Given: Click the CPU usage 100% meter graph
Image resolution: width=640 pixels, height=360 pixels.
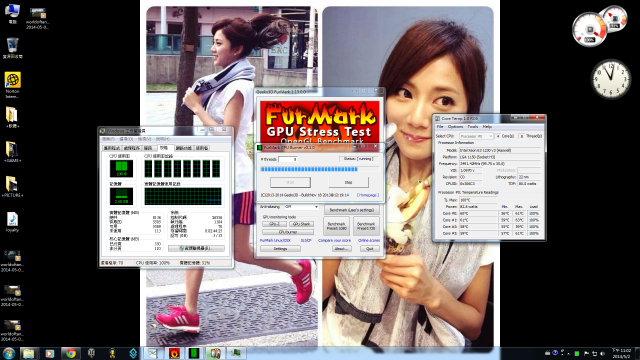Looking at the screenshot, I should tap(121, 169).
